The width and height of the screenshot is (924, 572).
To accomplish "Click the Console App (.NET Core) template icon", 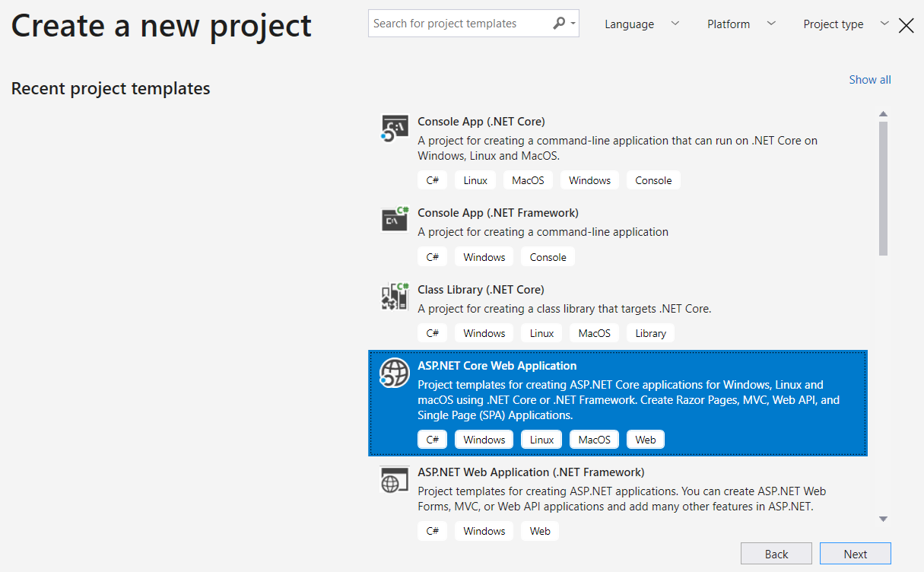I will pos(395,129).
